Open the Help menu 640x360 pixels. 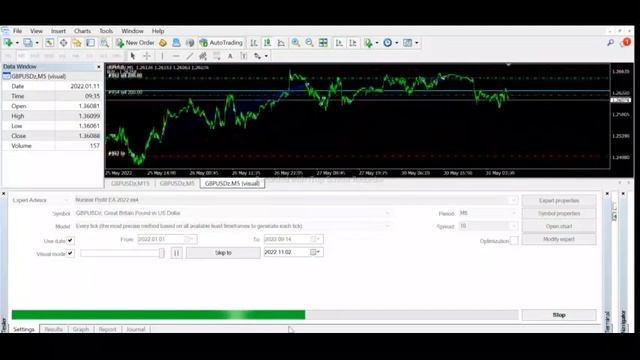[x=158, y=31]
